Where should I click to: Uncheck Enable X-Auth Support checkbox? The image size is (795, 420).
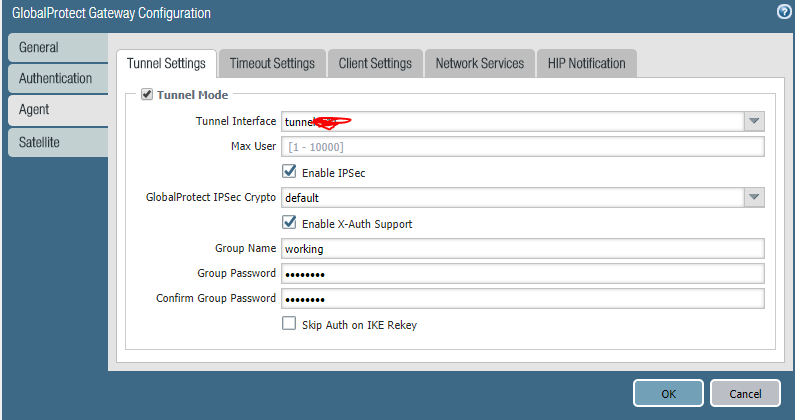coord(289,222)
